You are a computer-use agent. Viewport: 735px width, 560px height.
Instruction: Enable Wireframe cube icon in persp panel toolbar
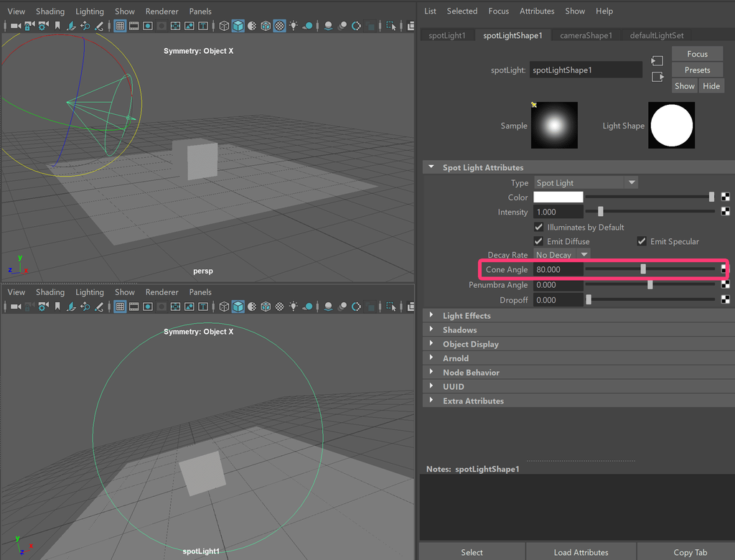[224, 26]
